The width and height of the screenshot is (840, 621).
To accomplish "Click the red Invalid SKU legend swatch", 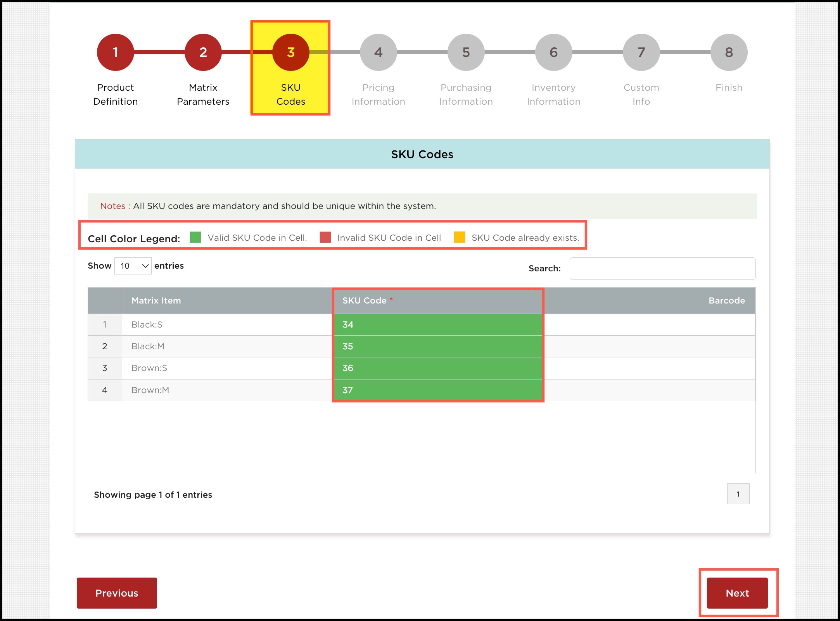I will 325,237.
